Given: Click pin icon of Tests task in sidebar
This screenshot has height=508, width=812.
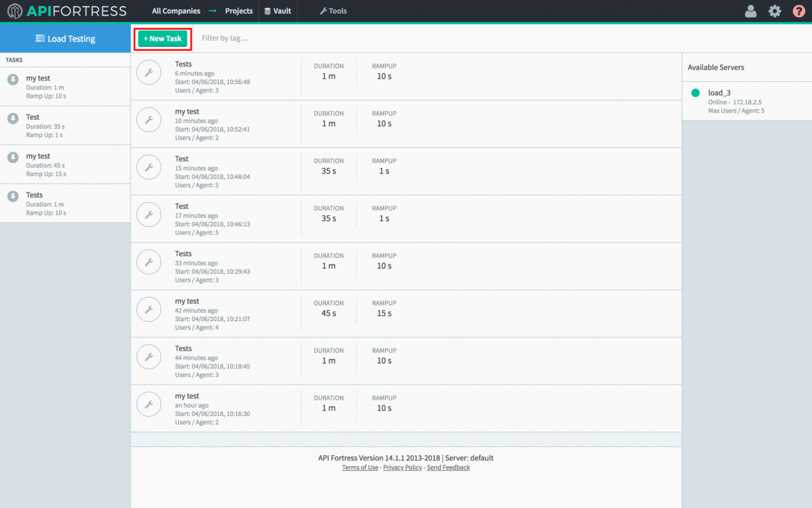Looking at the screenshot, I should pos(13,196).
